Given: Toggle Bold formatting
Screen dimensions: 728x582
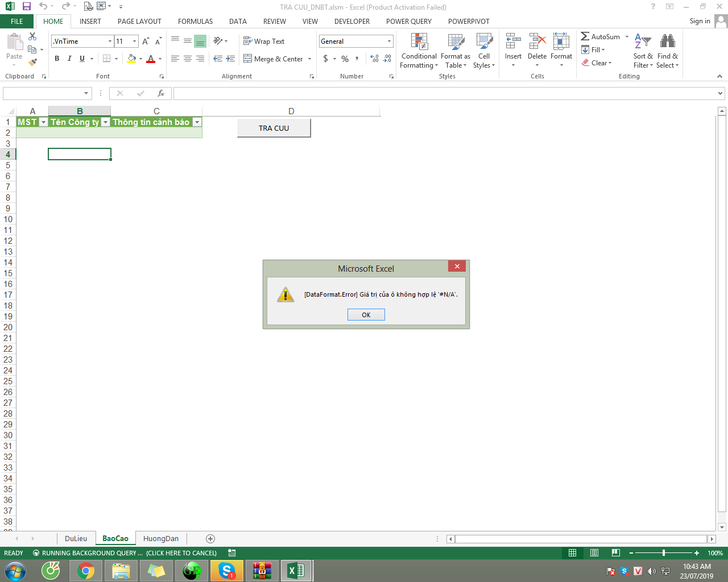Looking at the screenshot, I should [57, 59].
